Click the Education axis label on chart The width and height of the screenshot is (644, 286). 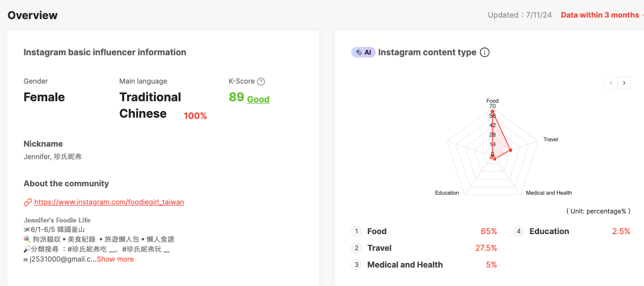447,193
